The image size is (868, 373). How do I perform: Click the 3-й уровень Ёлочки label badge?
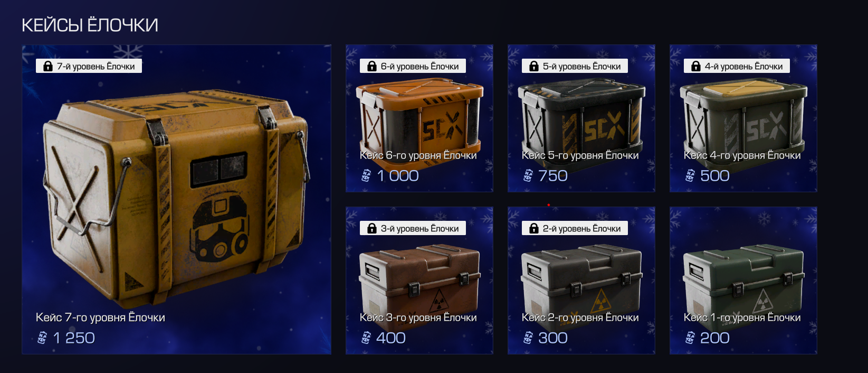tap(413, 228)
